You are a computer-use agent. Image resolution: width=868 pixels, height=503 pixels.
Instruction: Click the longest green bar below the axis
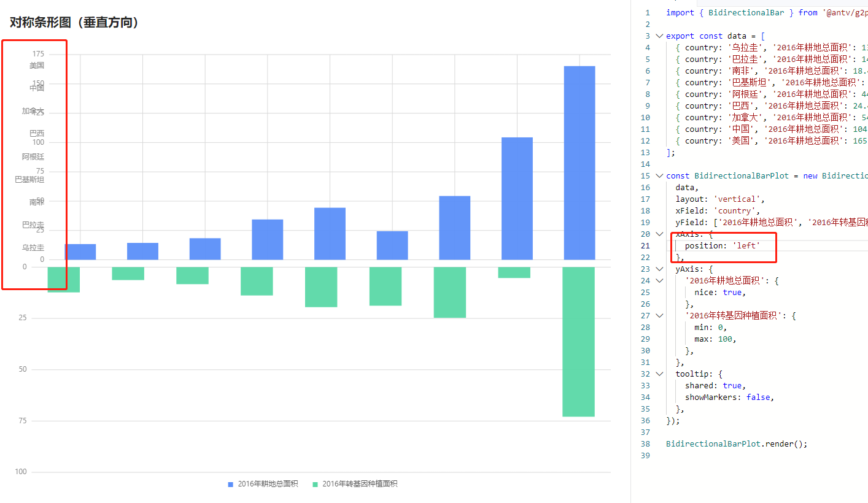[x=578, y=337]
